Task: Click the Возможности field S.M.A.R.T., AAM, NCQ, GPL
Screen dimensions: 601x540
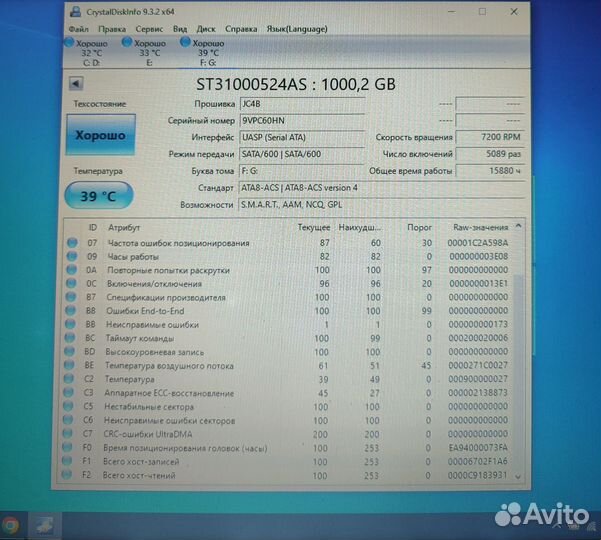Action: pyautogui.click(x=381, y=205)
